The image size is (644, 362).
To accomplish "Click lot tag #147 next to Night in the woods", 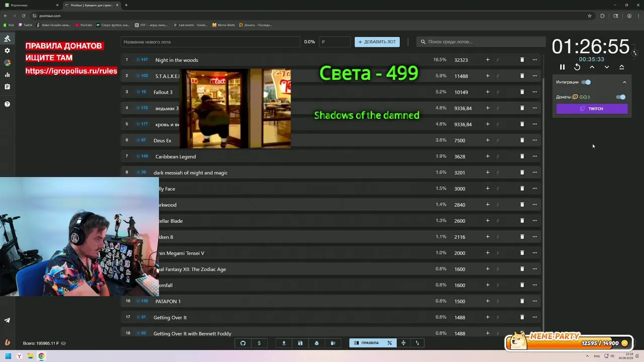I will tap(142, 60).
